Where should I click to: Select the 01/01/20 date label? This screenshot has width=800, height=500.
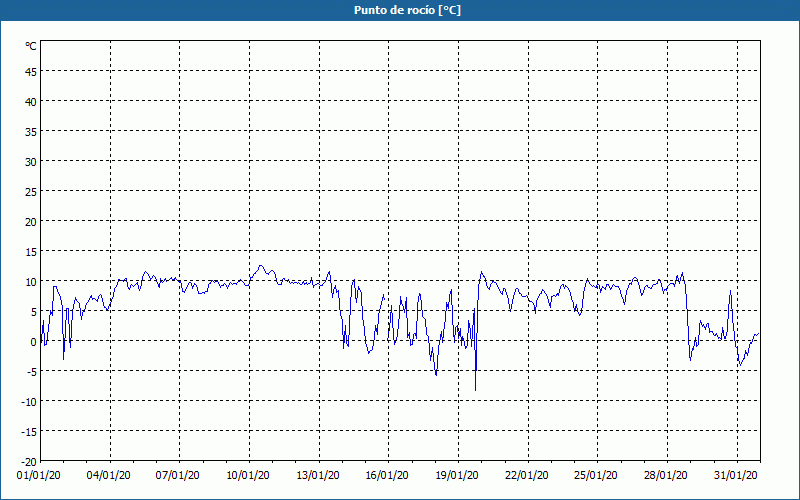[x=39, y=475]
